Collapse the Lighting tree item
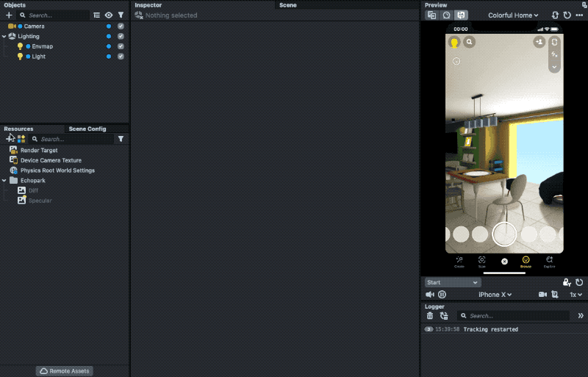The image size is (588, 377). 4,36
